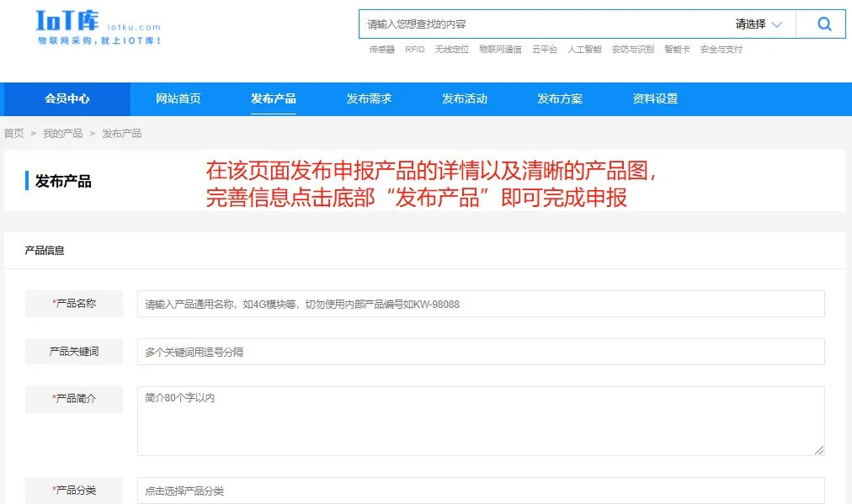Click 首页 in the breadcrumb

coord(14,134)
